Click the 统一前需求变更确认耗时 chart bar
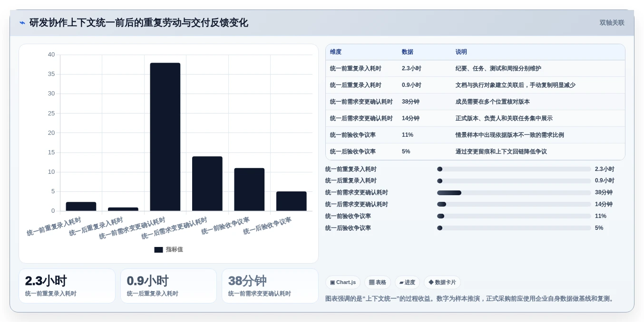 click(x=165, y=137)
